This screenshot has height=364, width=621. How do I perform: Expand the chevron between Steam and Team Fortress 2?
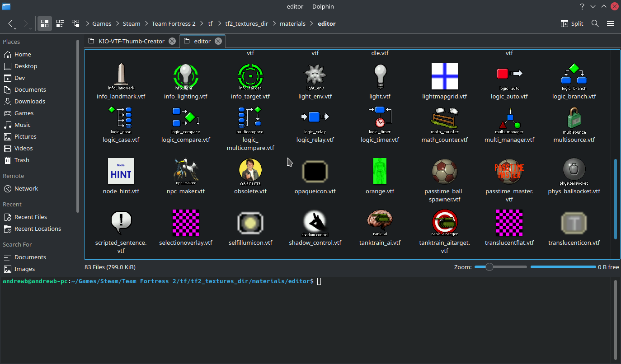146,23
